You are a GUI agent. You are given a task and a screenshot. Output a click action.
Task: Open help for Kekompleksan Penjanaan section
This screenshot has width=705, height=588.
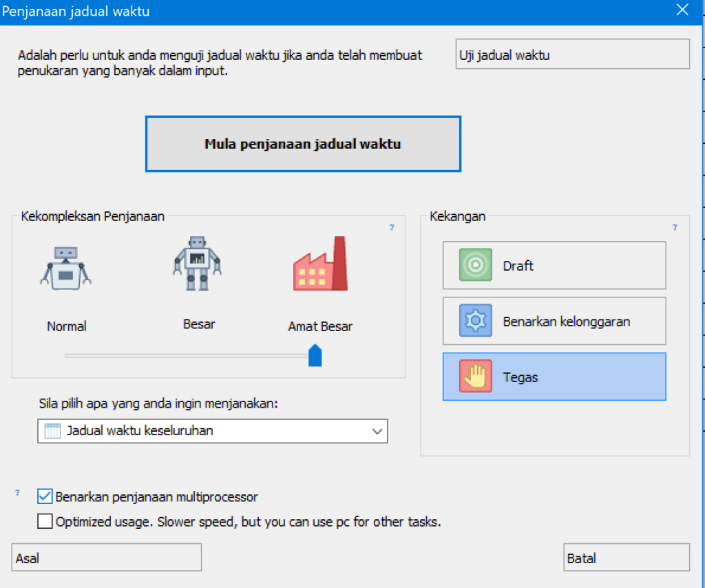392,227
